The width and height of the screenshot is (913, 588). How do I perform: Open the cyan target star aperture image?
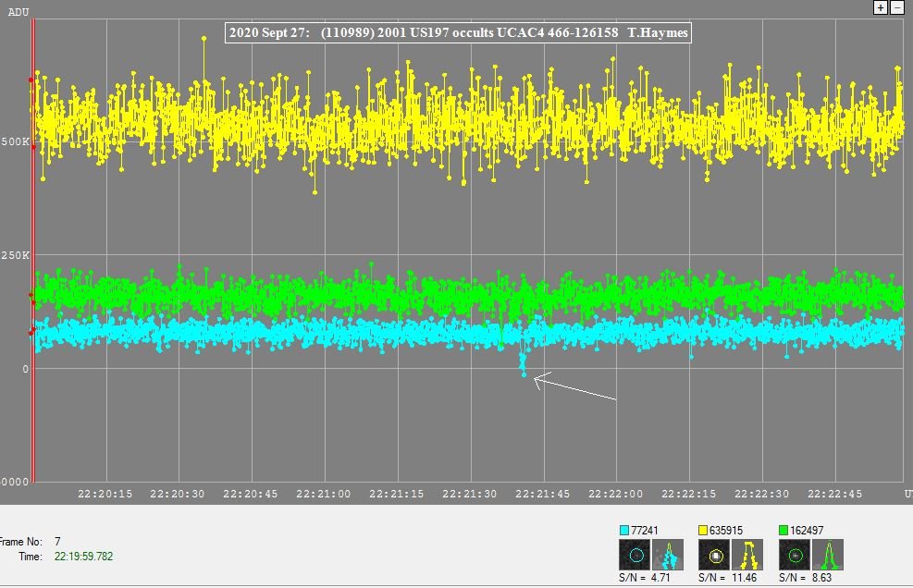pos(636,555)
